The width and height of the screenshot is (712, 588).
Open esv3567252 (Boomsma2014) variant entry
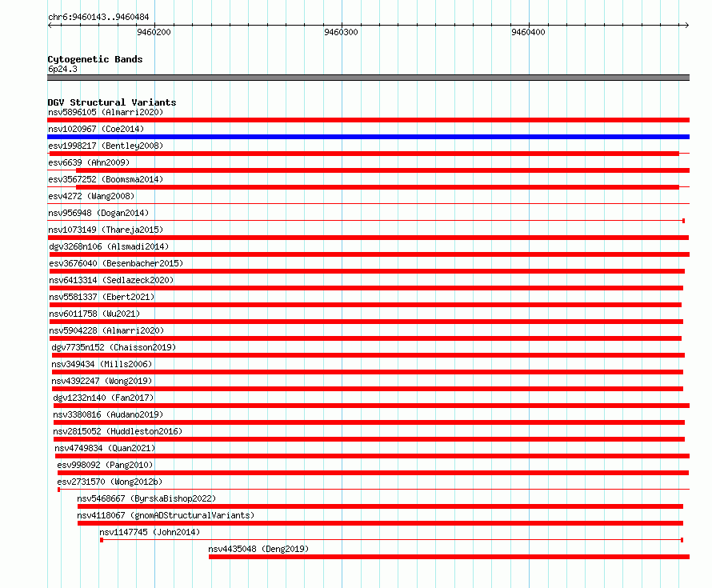coord(106,179)
